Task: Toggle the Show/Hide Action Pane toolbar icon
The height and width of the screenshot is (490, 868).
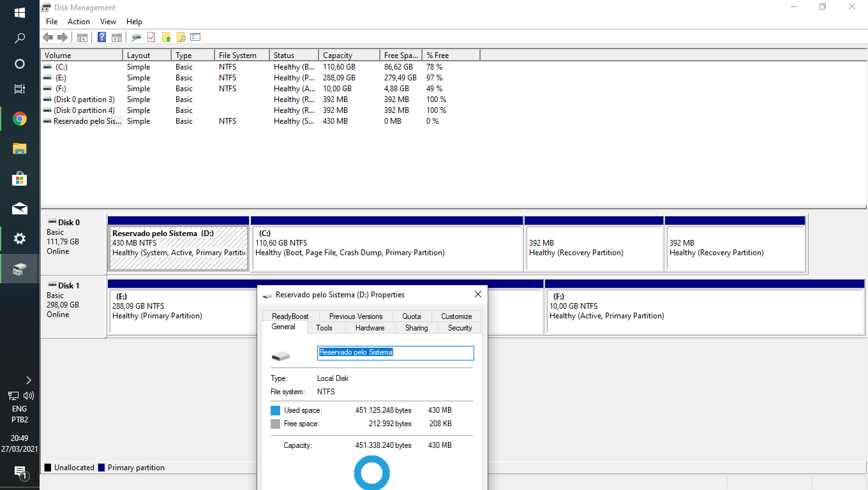Action: pos(117,38)
